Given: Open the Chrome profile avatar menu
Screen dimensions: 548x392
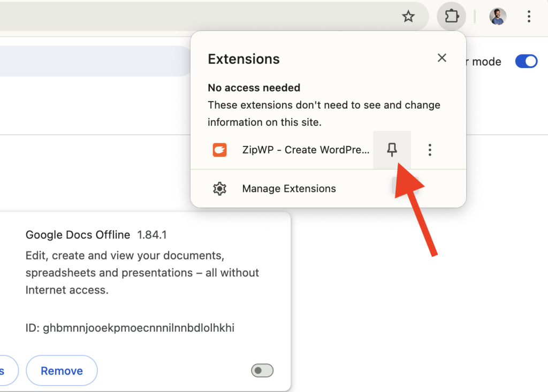Looking at the screenshot, I should (497, 16).
